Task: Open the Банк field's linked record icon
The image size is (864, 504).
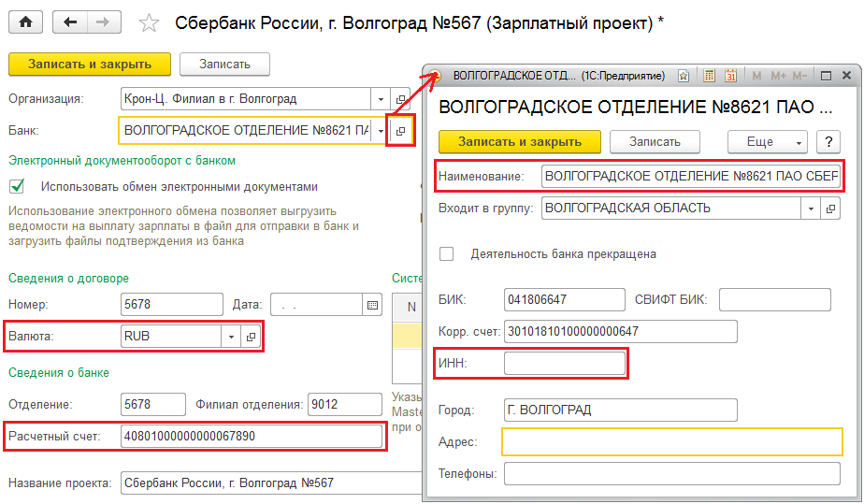Action: point(400,131)
